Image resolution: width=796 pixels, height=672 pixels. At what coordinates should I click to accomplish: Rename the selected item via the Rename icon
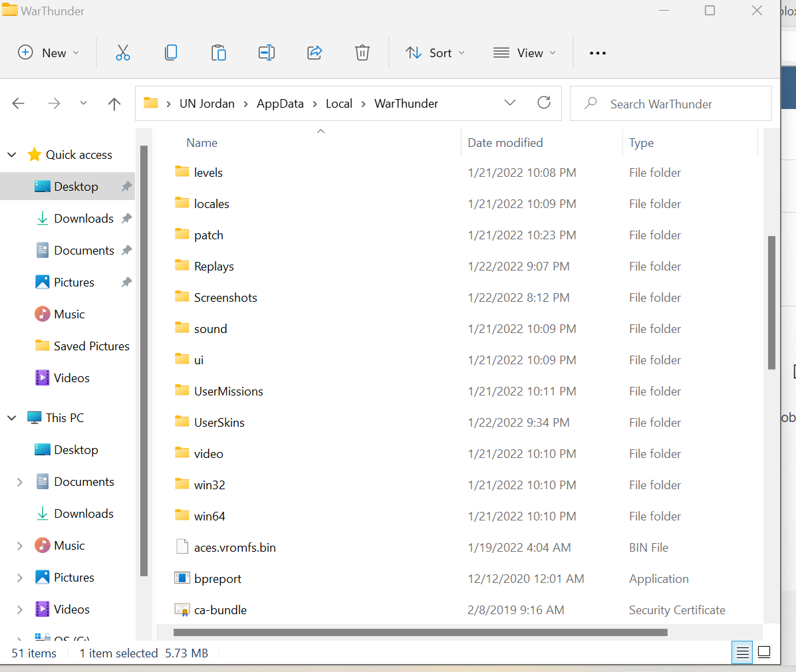tap(266, 53)
